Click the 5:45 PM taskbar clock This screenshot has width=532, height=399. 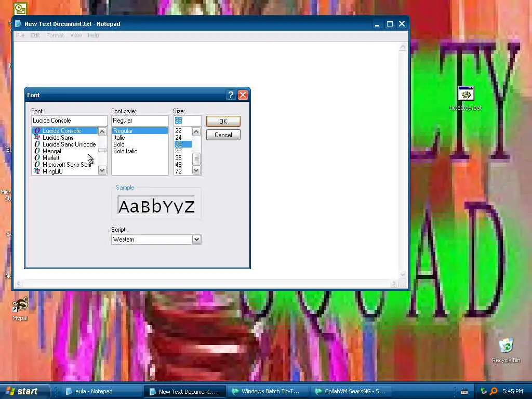pos(513,391)
